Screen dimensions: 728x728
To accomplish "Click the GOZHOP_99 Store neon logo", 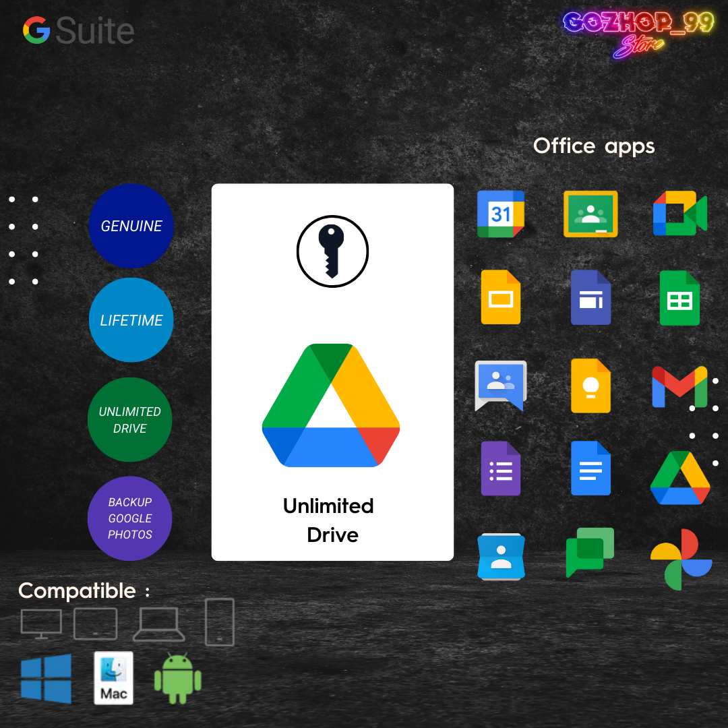I will pos(638,34).
